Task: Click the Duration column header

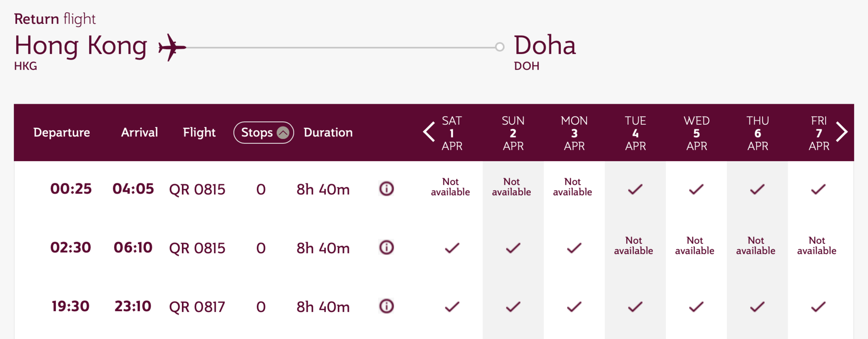Action: [x=328, y=133]
